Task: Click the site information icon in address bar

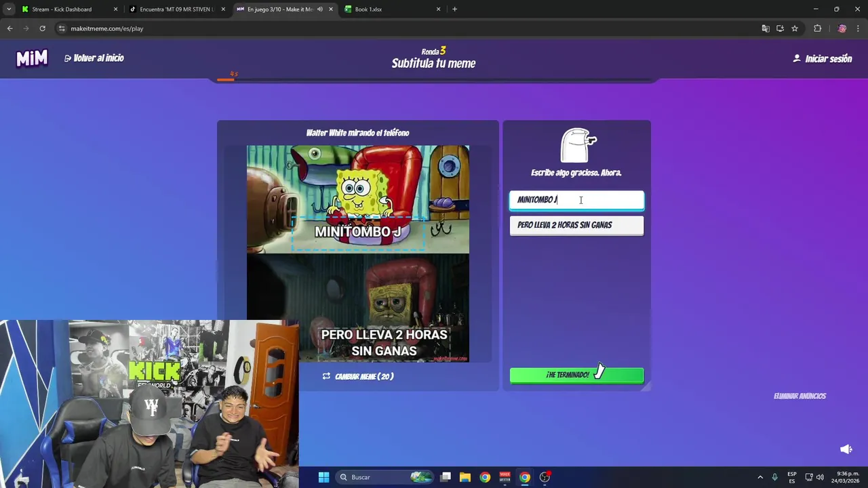Action: [x=62, y=28]
